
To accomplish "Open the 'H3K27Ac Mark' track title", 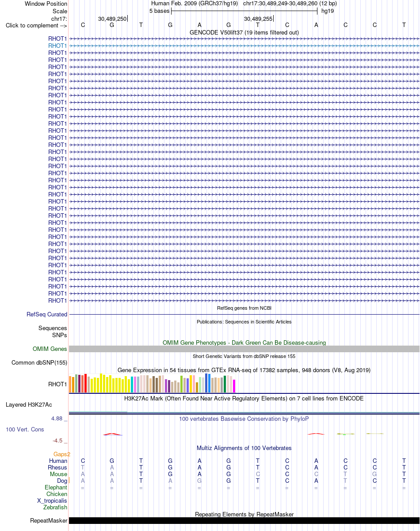I will click(x=244, y=398).
